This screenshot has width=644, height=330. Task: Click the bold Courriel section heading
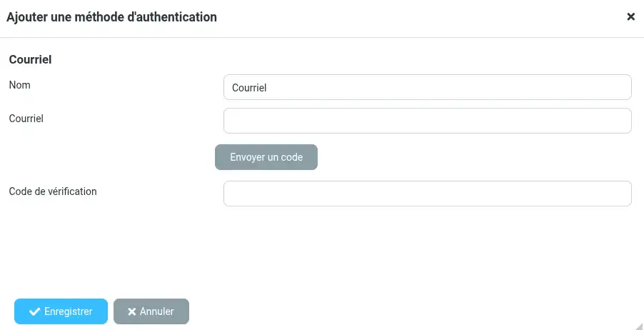pos(30,60)
